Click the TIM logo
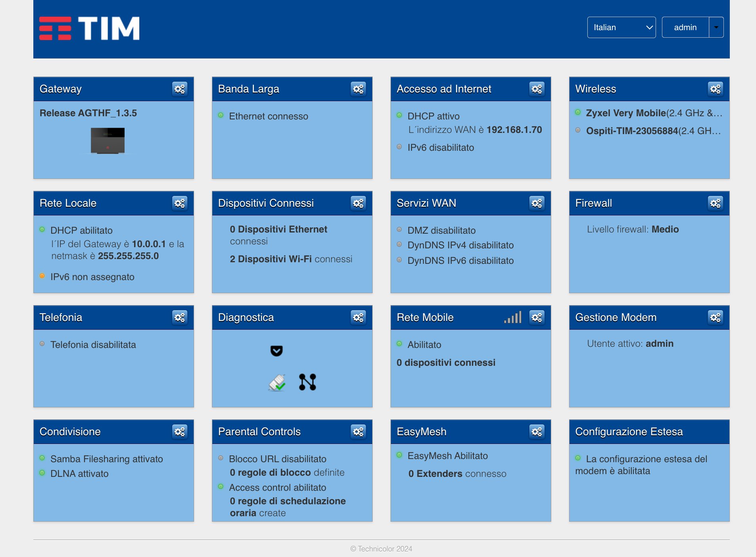 point(89,28)
